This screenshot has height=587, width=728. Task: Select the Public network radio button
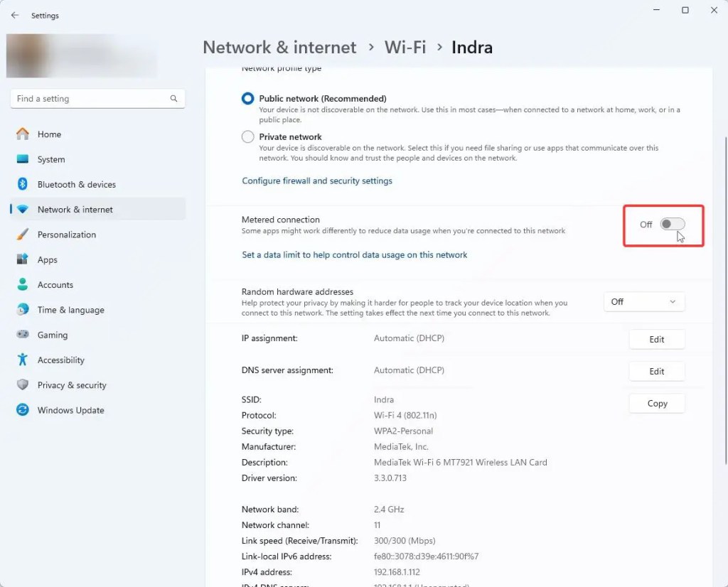click(247, 99)
